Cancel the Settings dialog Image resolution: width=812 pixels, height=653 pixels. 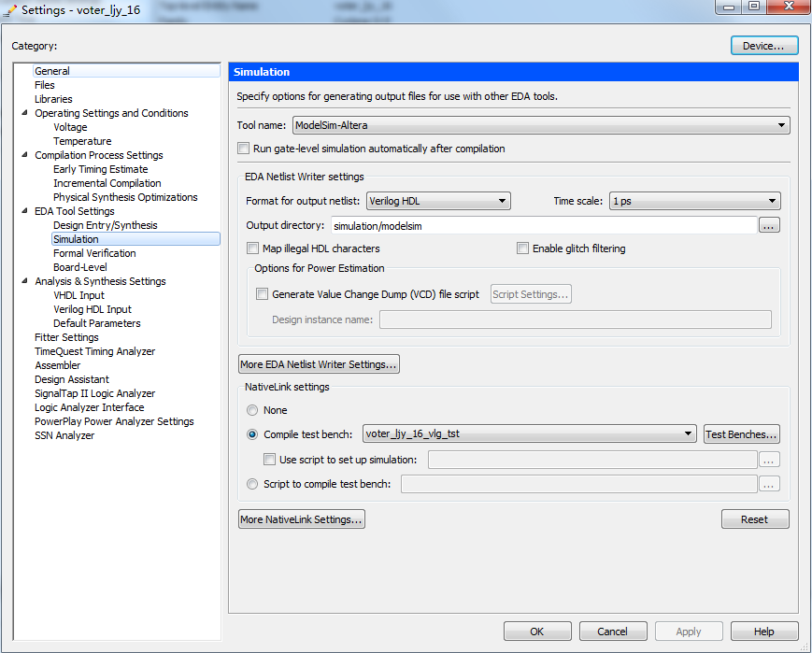tap(613, 632)
